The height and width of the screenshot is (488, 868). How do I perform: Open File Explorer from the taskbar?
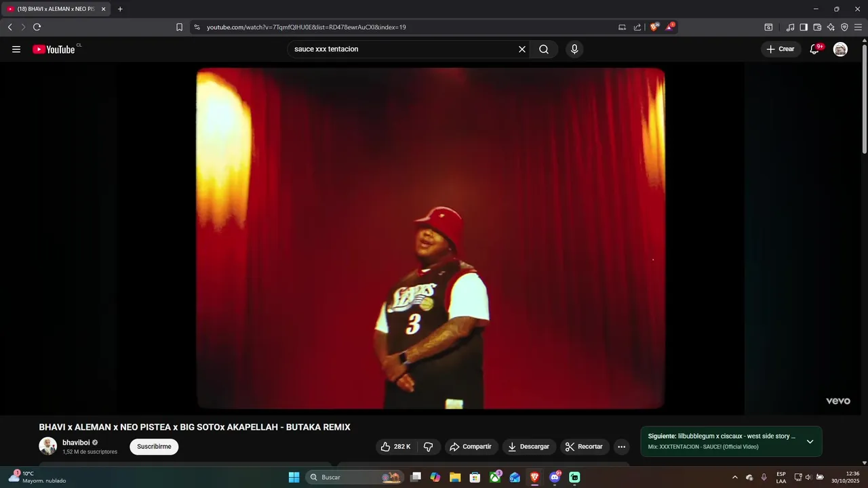(455, 477)
